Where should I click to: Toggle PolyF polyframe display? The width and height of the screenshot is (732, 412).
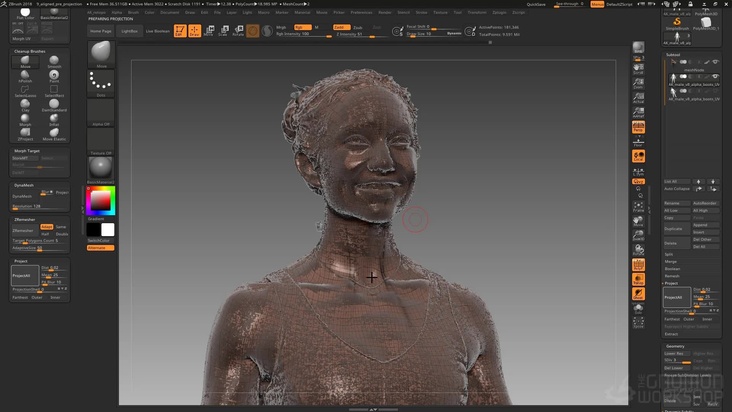tap(638, 265)
